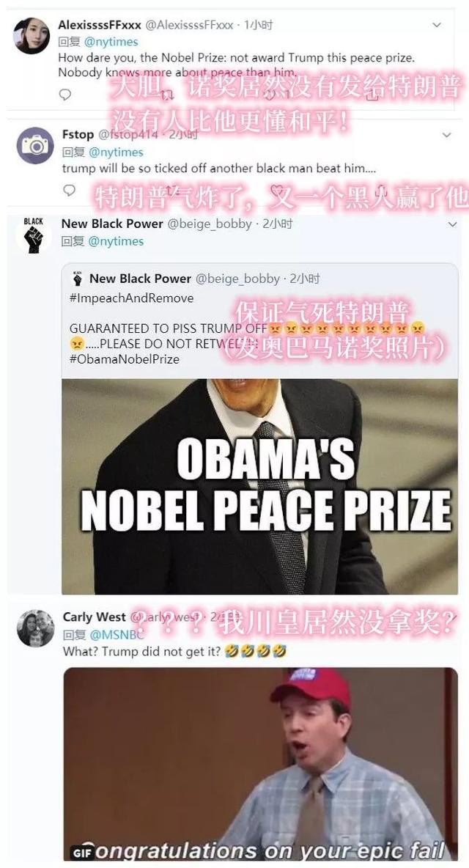The height and width of the screenshot is (868, 469).
Task: Click the Carly West display name
Action: pyautogui.click(x=95, y=617)
